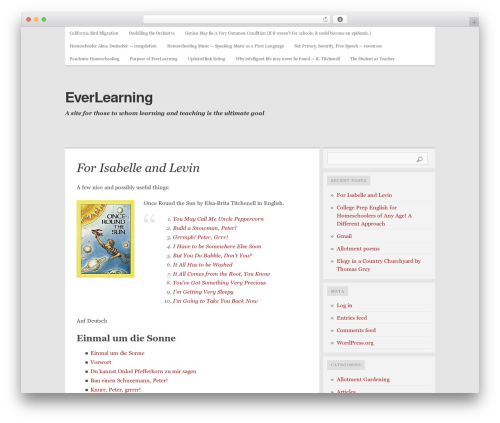Image resolution: width=500 pixels, height=423 pixels.
Task: Open Knurr, Peter, grrrr! link
Action: coord(116,390)
